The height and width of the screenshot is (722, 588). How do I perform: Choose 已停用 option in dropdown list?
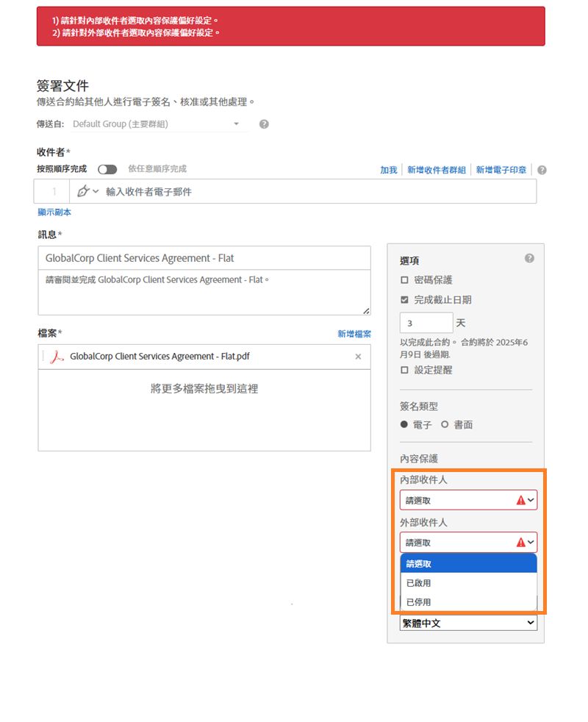coord(469,602)
